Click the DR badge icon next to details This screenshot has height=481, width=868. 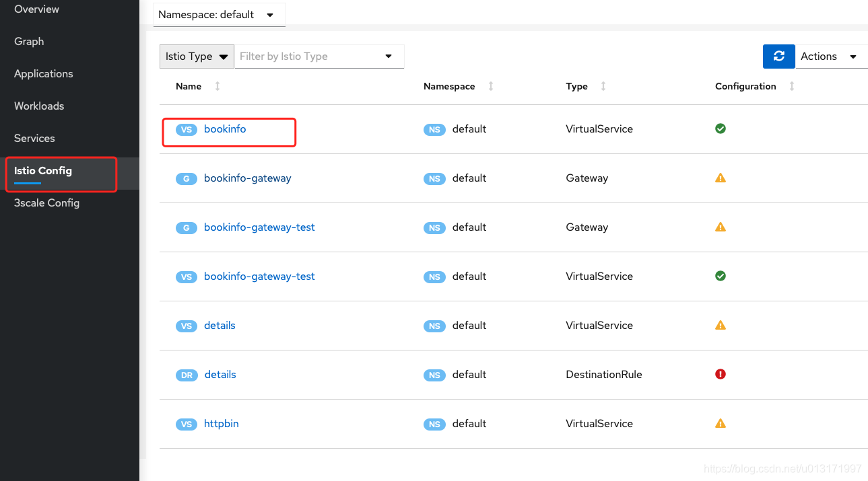pyautogui.click(x=187, y=375)
